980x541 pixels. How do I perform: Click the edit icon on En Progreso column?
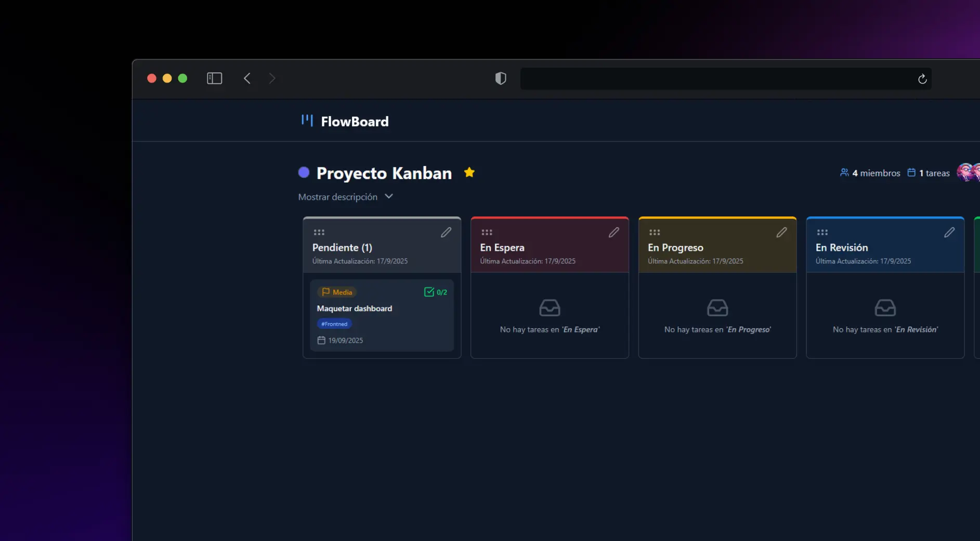coord(782,232)
